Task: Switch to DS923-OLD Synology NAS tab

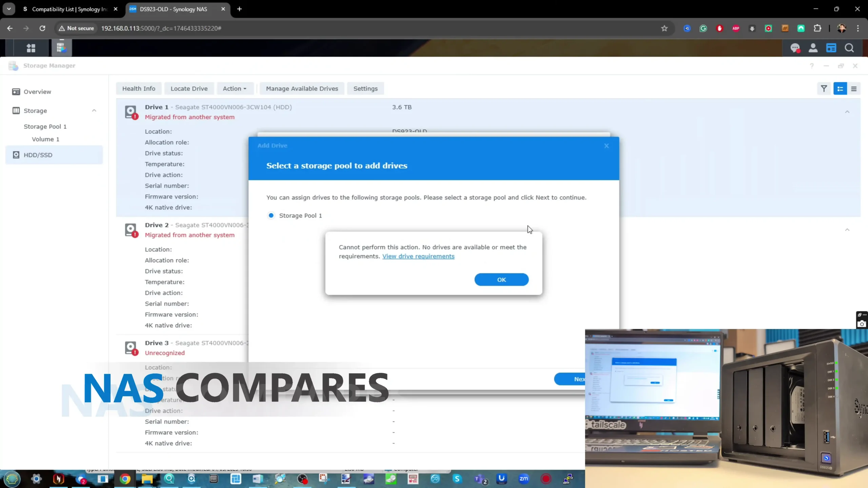Action: (178, 9)
